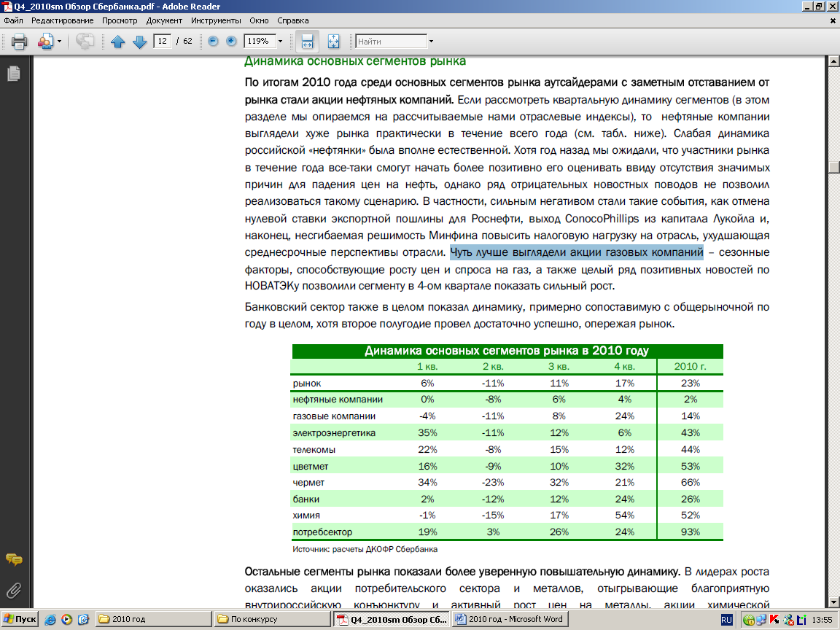The image size is (840, 630).
Task: Click the system clock showing 13:55
Action: click(x=822, y=620)
